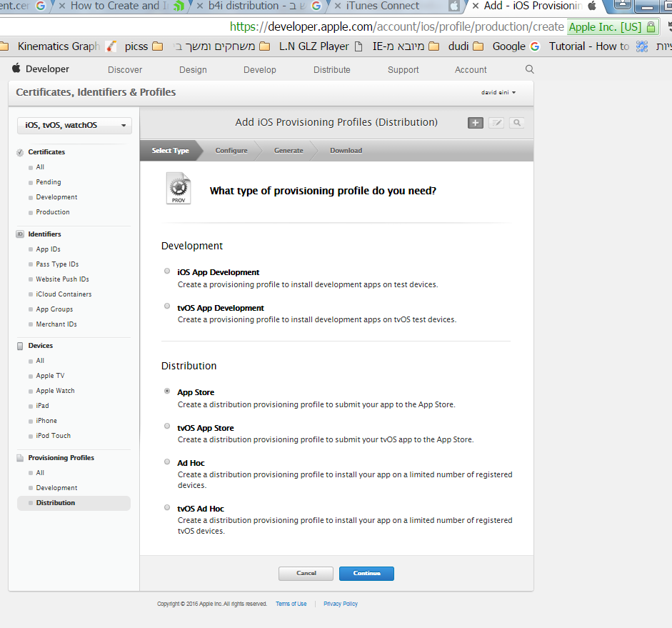Image resolution: width=672 pixels, height=628 pixels.
Task: Select the iOS App Development radio button
Action: pos(167,271)
